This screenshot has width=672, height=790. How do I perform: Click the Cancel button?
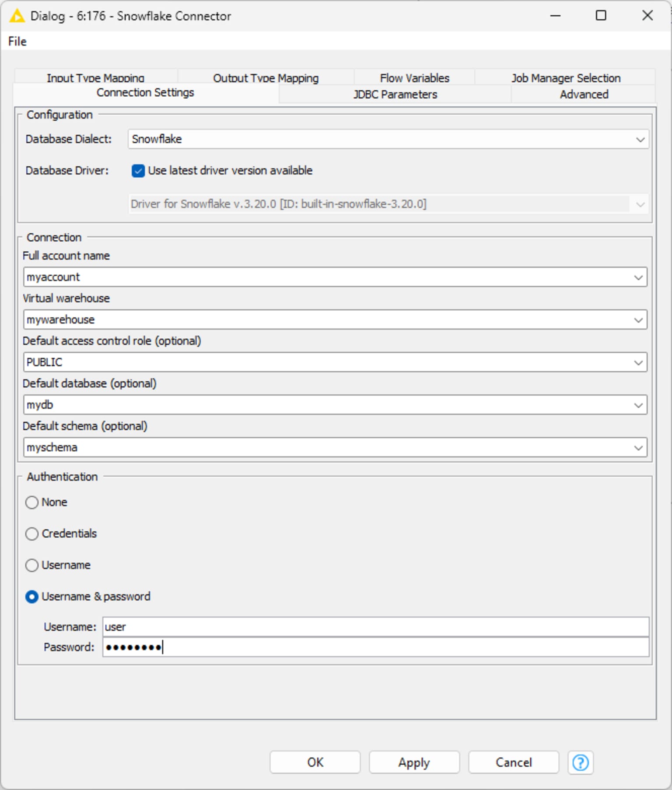coord(514,762)
